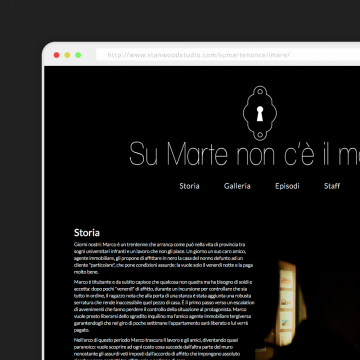Screen dimensions: 360x360
Task: Go to the Episodi section
Action: [x=287, y=186]
